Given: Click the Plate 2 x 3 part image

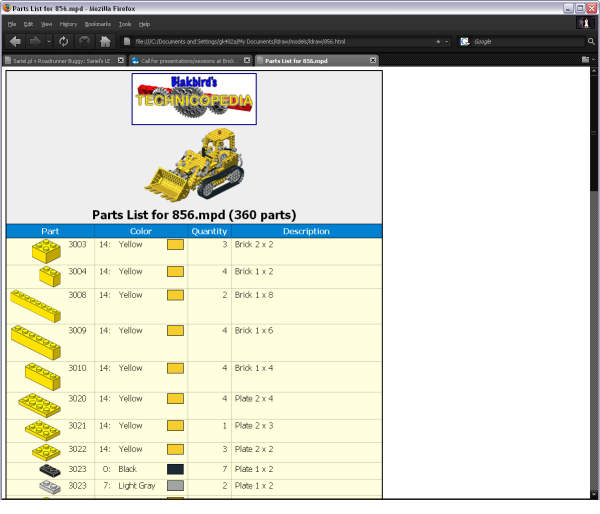Looking at the screenshot, I should click(x=43, y=431).
